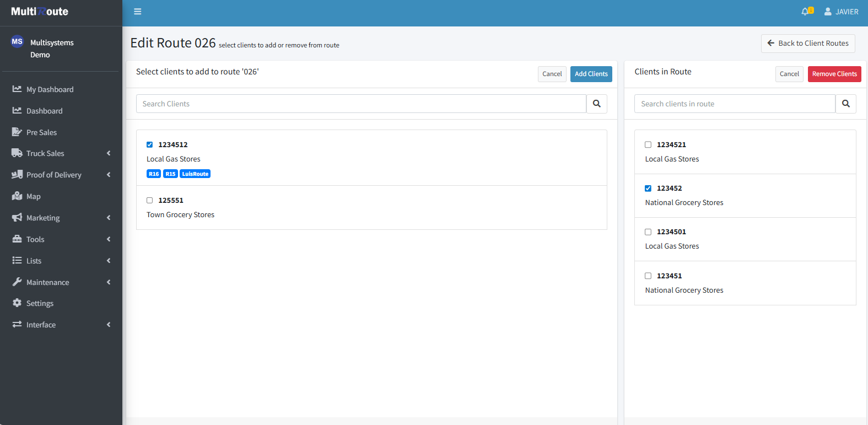Image resolution: width=868 pixels, height=425 pixels.
Task: Select client 1234521 checkbox in route
Action: pyautogui.click(x=648, y=144)
